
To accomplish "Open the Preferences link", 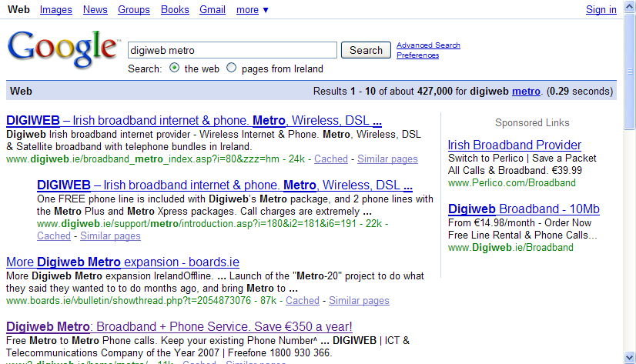I will pos(418,55).
